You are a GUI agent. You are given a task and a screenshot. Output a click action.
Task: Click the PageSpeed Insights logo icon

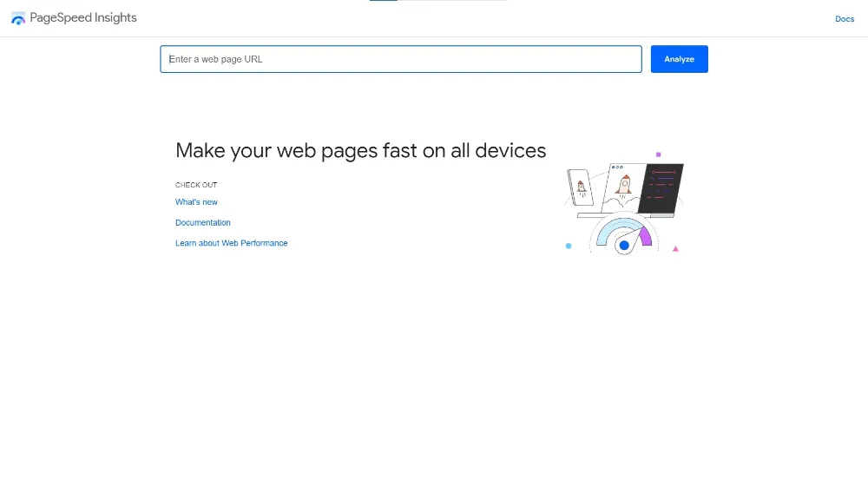(x=18, y=18)
